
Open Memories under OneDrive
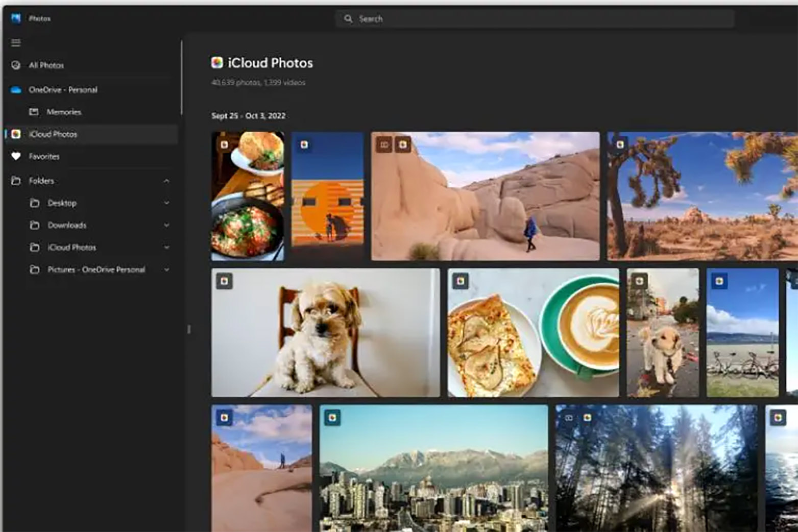coord(92,112)
